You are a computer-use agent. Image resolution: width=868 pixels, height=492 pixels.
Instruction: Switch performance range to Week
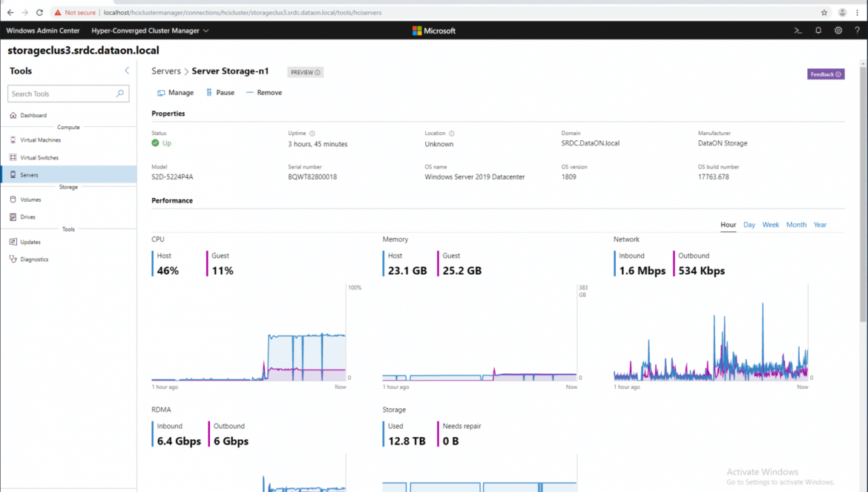pos(771,225)
